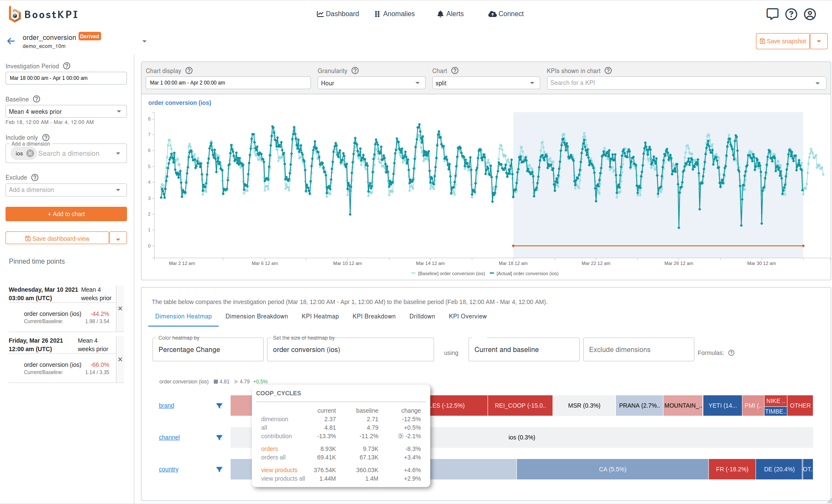Open the brand dimension link
The image size is (832, 504).
coord(166,405)
